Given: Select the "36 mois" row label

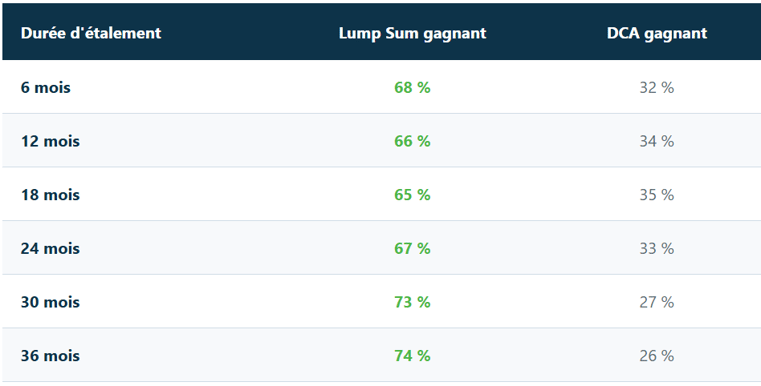Looking at the screenshot, I should [x=50, y=356].
